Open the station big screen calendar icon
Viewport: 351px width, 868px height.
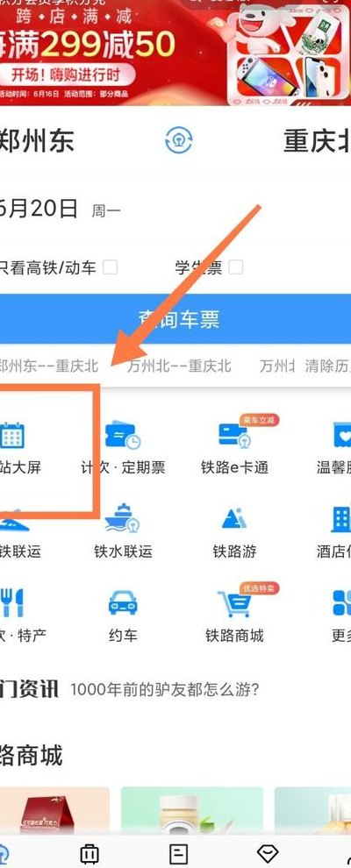click(x=11, y=435)
